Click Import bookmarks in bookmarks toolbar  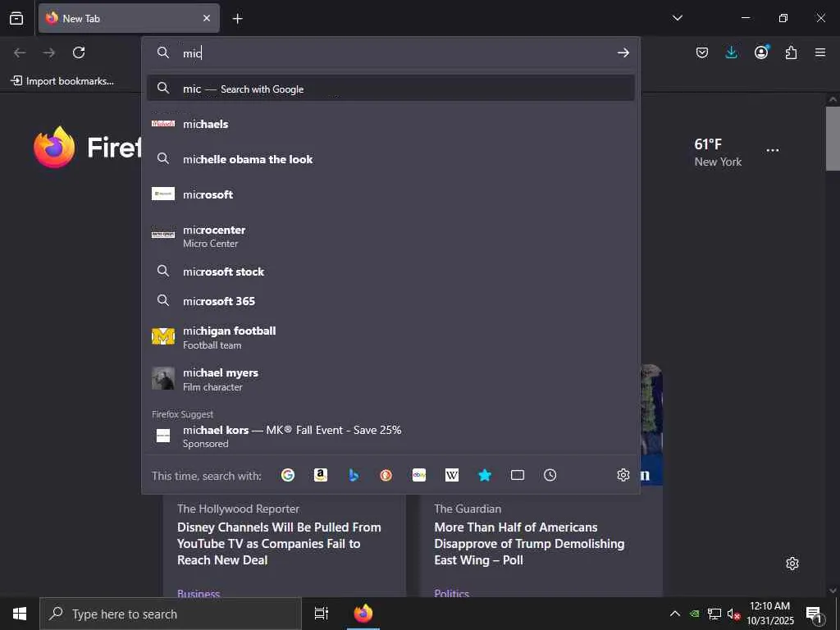point(62,81)
